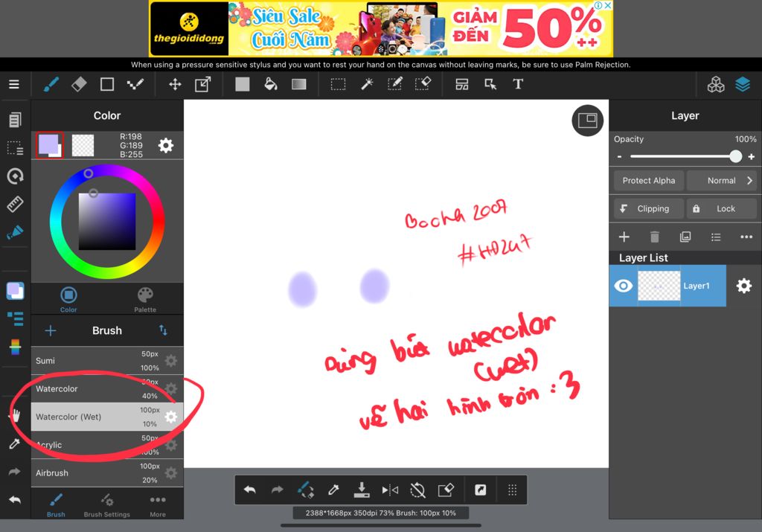Select the Sumi brush
Image resolution: width=762 pixels, height=532 pixels.
(107, 361)
